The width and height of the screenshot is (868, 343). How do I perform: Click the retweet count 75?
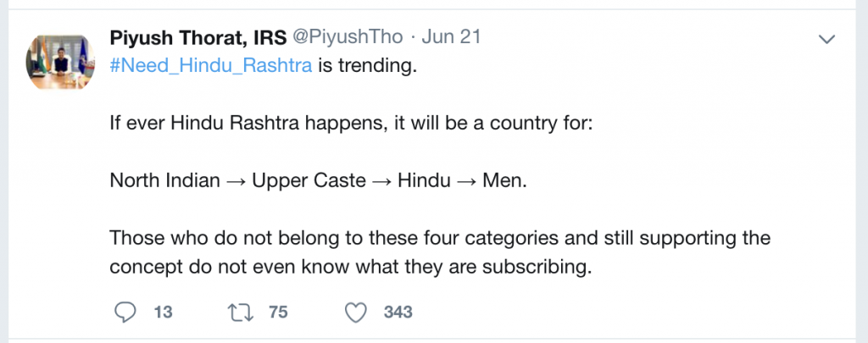pos(278,313)
